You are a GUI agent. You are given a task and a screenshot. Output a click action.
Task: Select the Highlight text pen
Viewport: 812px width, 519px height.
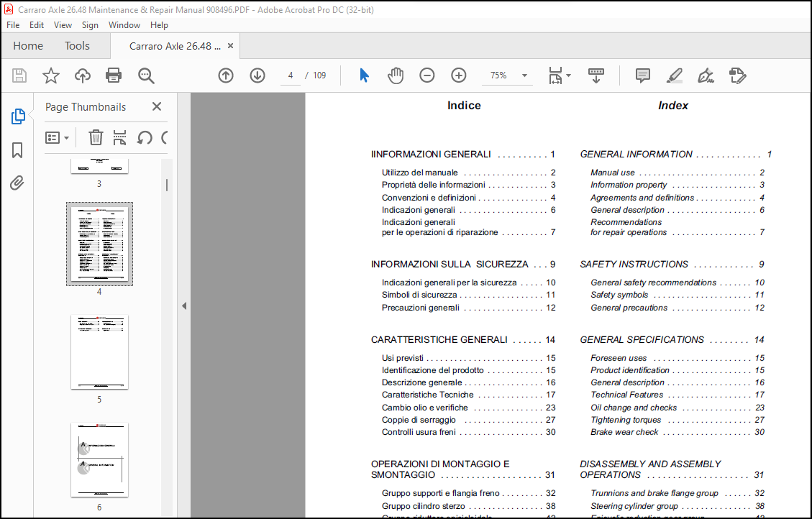674,75
